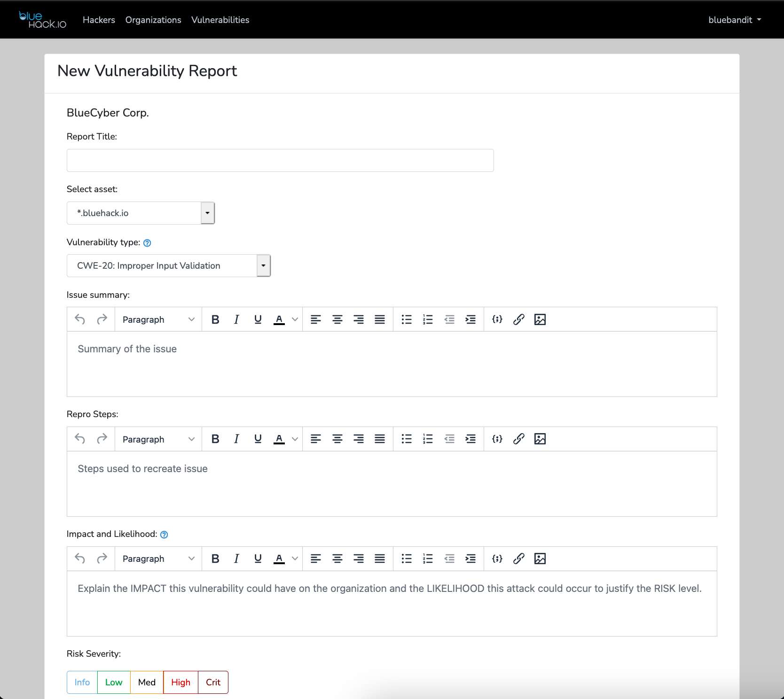Align right in Repro Steps toolbar
Viewport: 784px width, 699px height.
pos(359,439)
